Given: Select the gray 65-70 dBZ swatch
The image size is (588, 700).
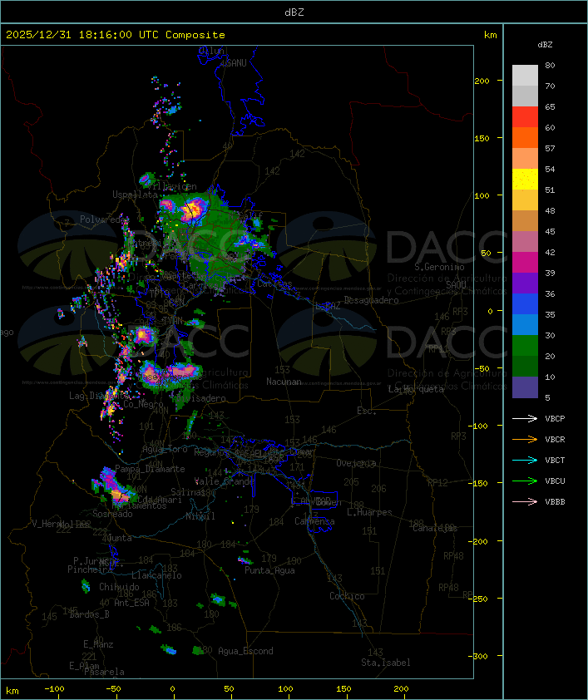Looking at the screenshot, I should tap(525, 96).
